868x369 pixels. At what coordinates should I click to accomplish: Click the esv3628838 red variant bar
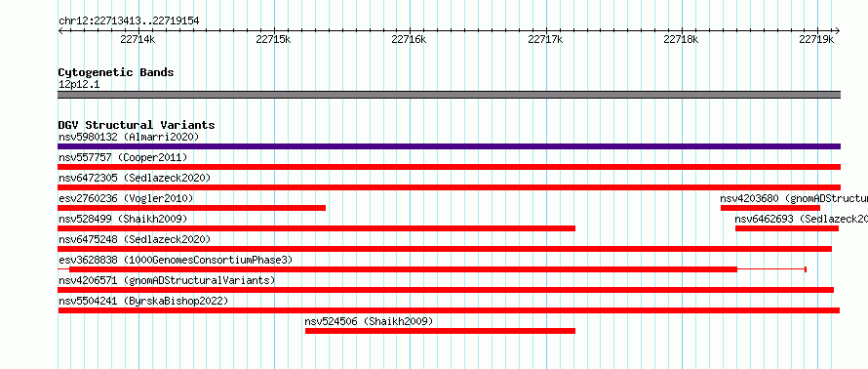[403, 269]
